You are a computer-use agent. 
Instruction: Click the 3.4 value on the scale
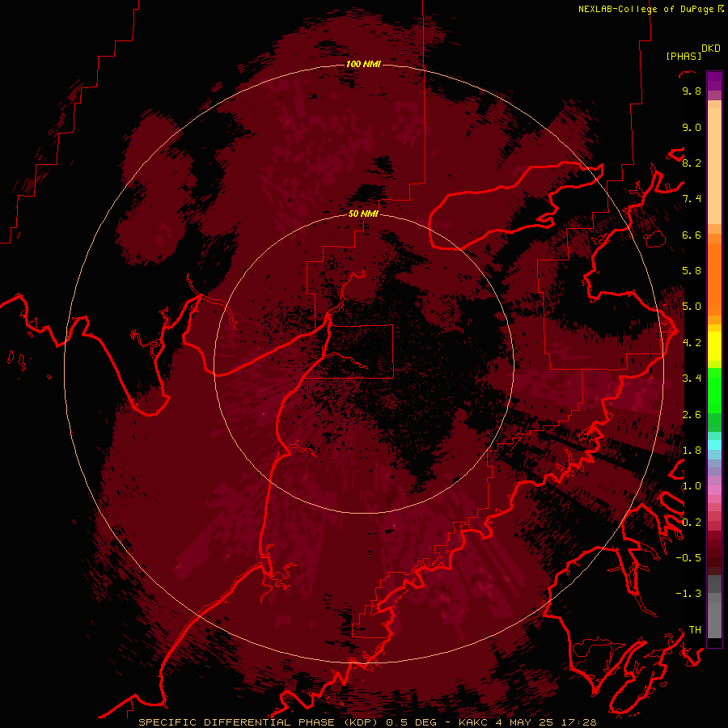click(692, 379)
